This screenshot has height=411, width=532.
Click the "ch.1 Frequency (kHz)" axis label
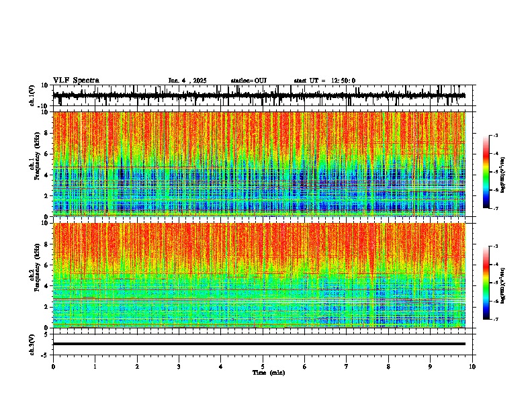pyautogui.click(x=36, y=156)
